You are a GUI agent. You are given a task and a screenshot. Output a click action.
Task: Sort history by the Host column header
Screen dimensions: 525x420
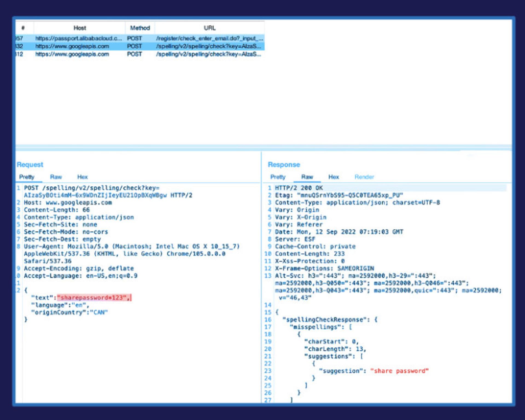pos(80,28)
